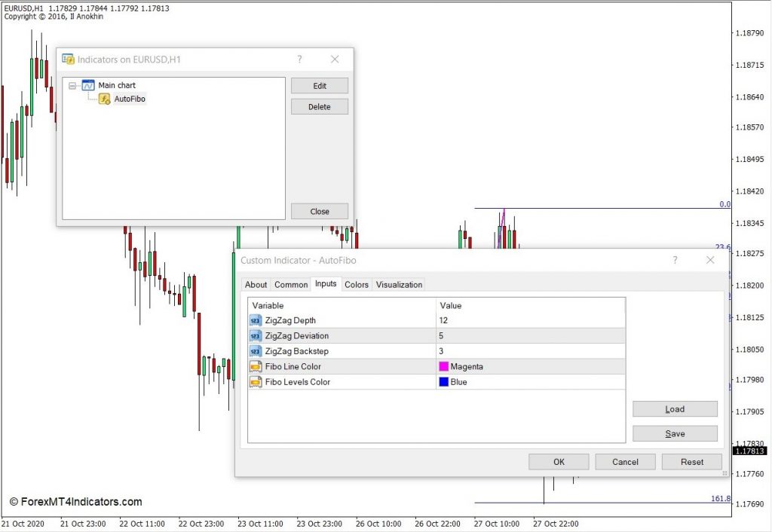Click the Fibo Line Color row icon
772x532 pixels.
pyautogui.click(x=256, y=367)
